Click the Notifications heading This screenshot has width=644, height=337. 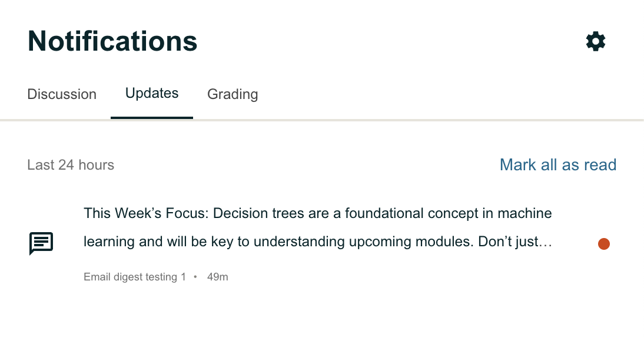point(112,41)
